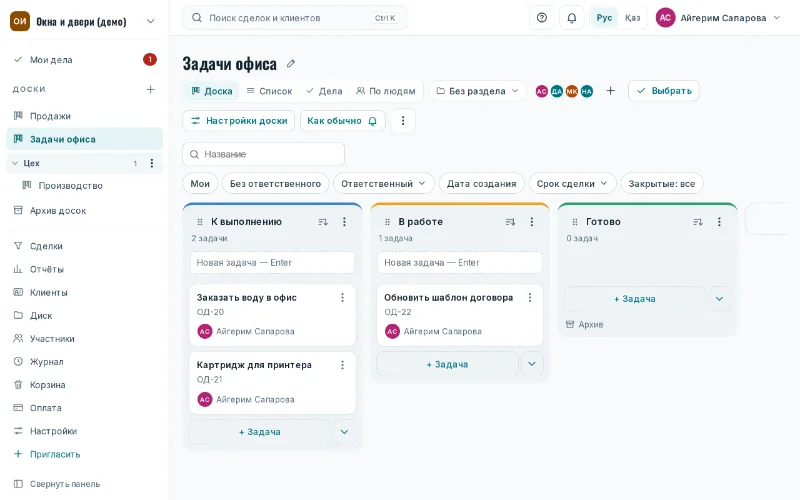The image size is (800, 500).
Task: Open Корзина in sidebar
Action: [84, 385]
